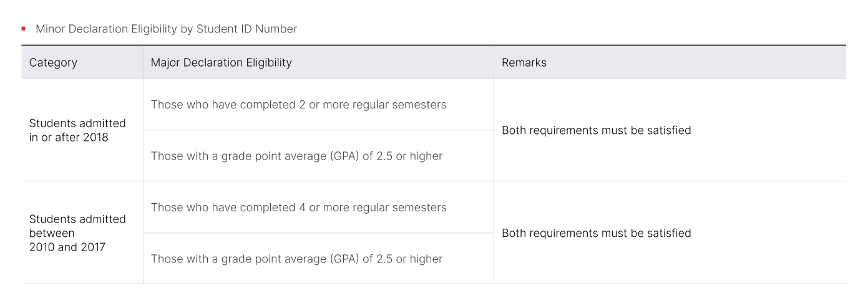
Task: Click the red square bullet beside the title
Action: click(23, 29)
